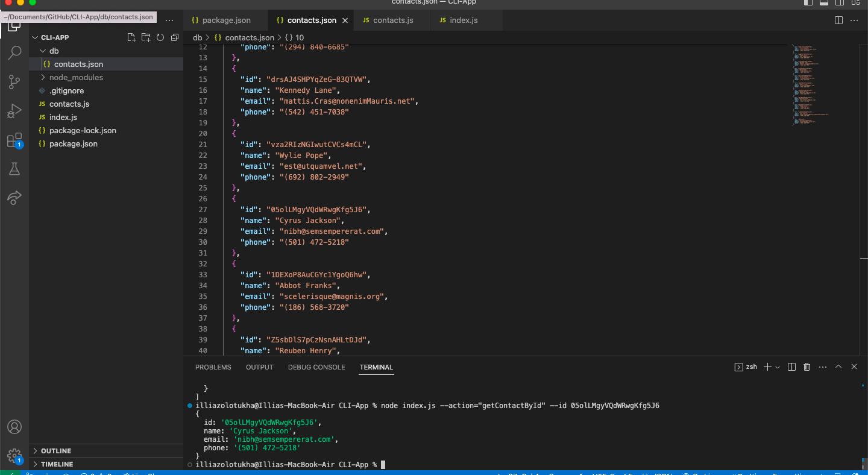Click the db breadcrumb in editor path

(197, 37)
